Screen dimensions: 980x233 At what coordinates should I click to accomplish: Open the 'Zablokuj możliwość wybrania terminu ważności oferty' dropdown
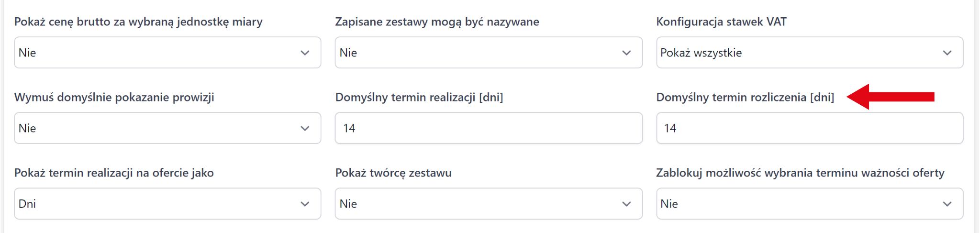coord(809,204)
